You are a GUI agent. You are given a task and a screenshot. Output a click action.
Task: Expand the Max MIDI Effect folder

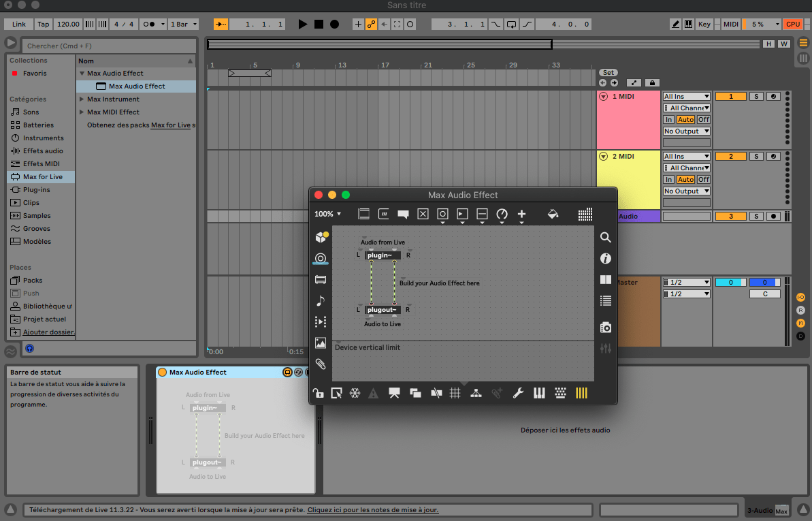[81, 112]
